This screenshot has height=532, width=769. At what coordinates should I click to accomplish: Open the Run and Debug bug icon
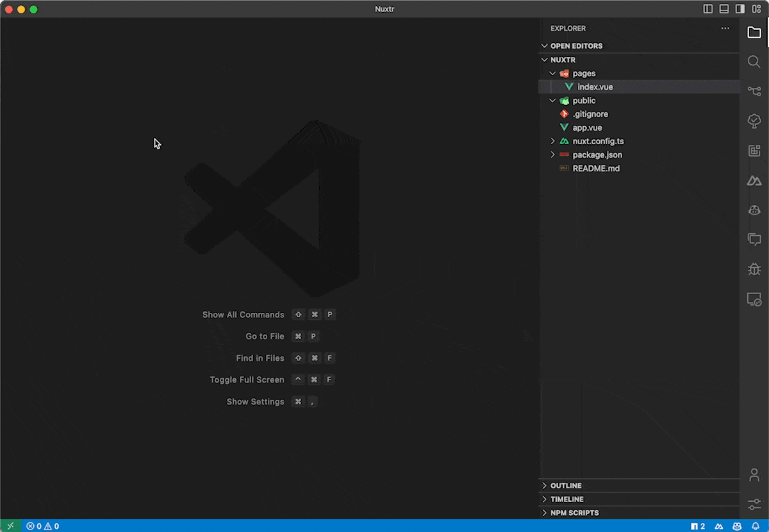tap(754, 269)
